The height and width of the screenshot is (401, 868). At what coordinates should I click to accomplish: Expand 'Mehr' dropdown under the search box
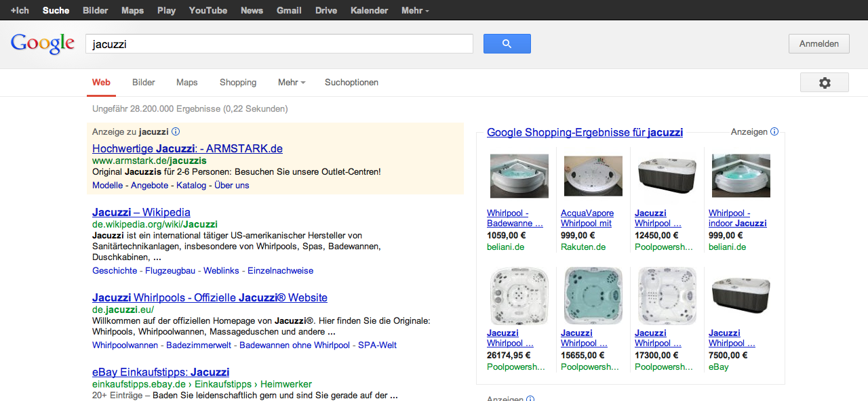coord(292,83)
